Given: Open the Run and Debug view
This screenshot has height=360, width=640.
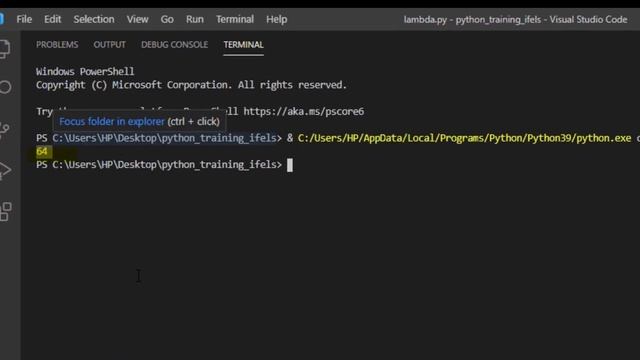Looking at the screenshot, I should (5, 171).
